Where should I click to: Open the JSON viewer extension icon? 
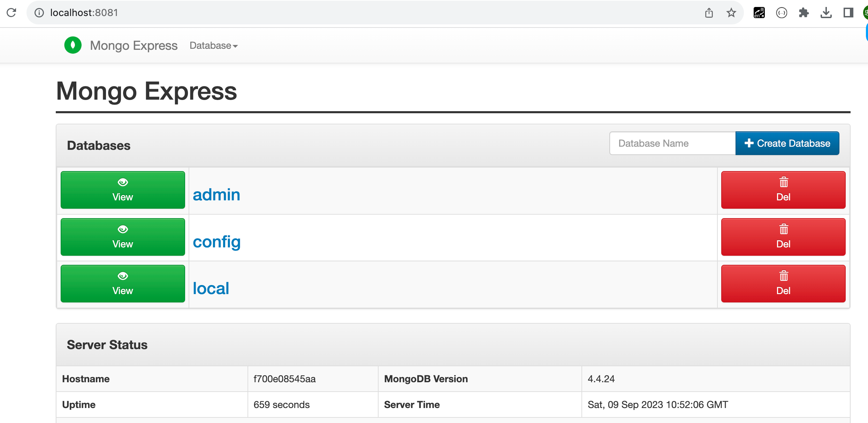(782, 13)
